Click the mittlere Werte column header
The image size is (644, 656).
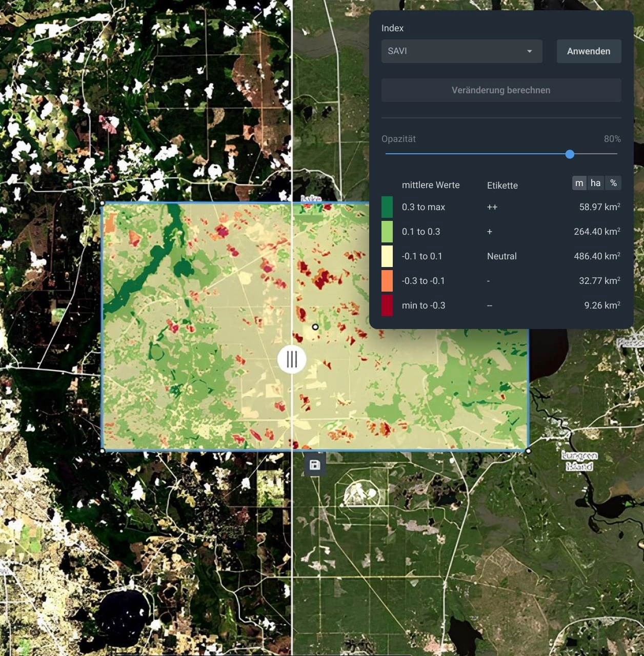pyautogui.click(x=431, y=185)
